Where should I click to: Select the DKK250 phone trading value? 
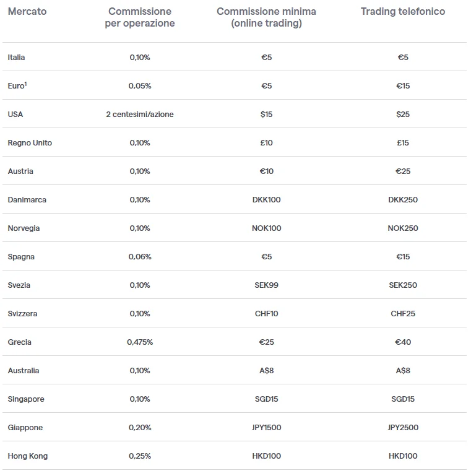403,200
